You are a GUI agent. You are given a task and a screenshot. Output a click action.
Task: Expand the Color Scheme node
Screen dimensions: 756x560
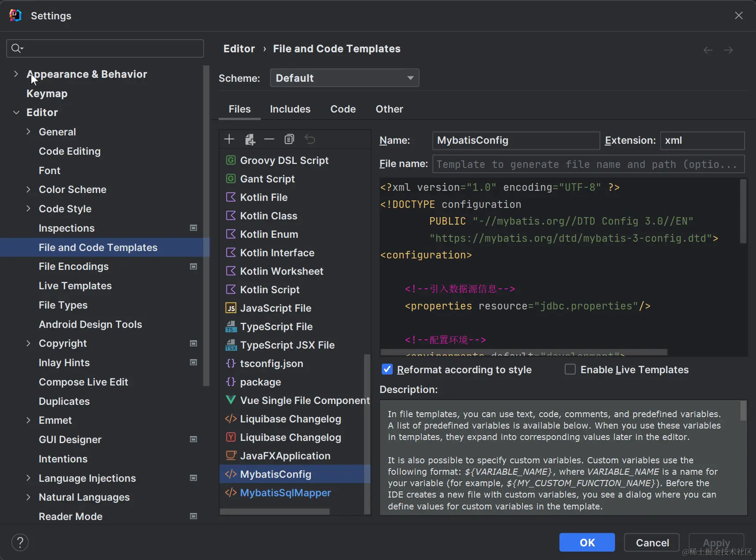click(29, 189)
